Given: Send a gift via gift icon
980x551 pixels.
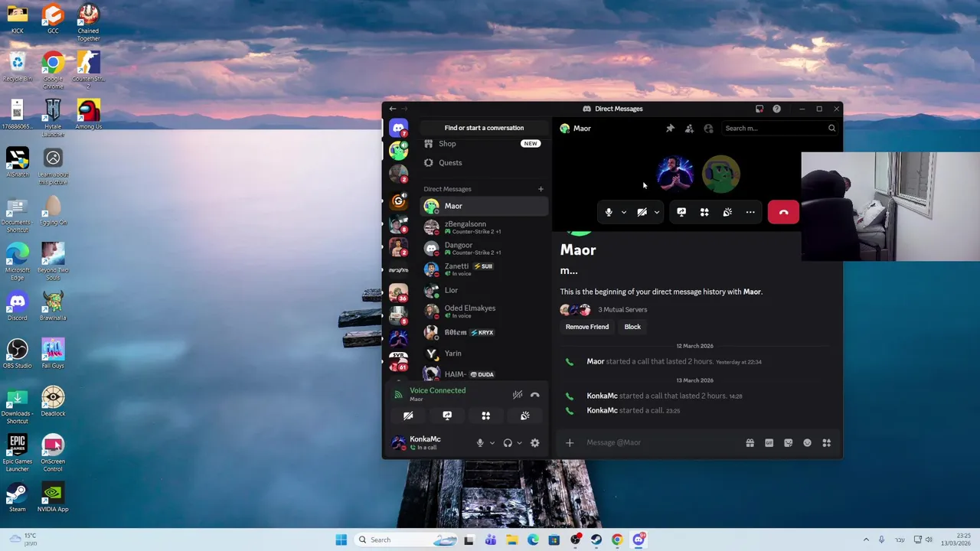Looking at the screenshot, I should [x=750, y=442].
